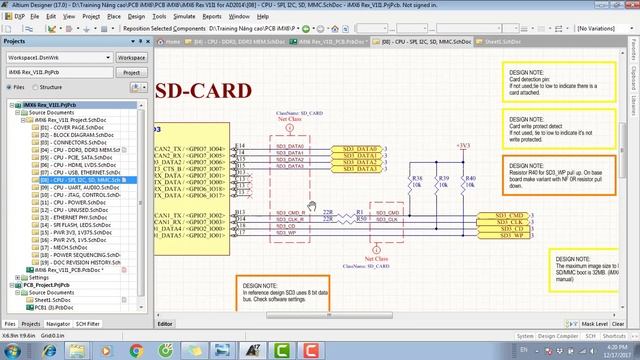Click the red Camtasia recorder taskbar icon
Screen dimensions: 640x360
tap(310, 351)
